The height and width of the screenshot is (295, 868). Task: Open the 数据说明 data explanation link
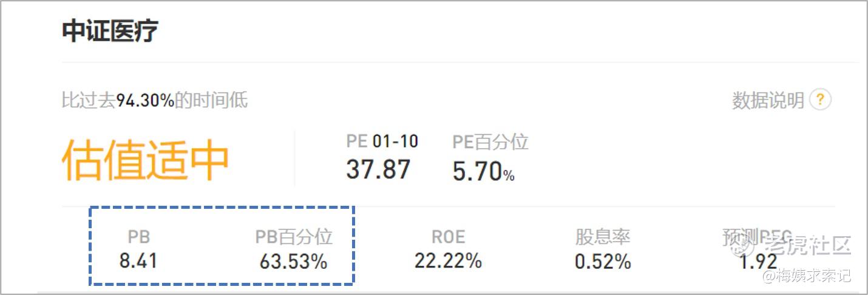[x=768, y=100]
